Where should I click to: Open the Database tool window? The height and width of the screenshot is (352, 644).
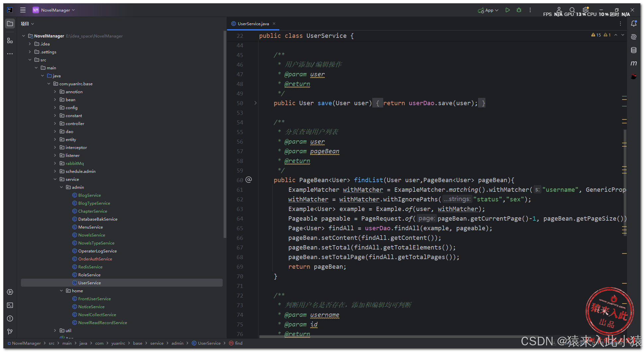[634, 50]
